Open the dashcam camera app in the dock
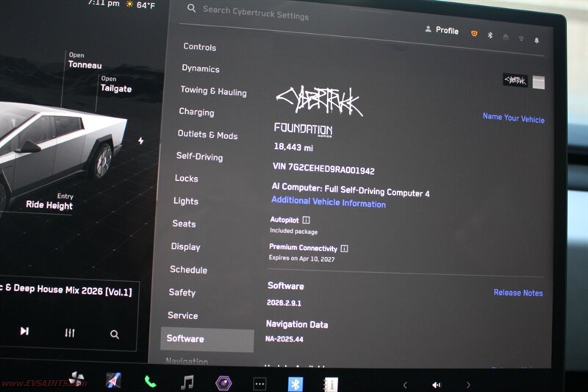Image resolution: width=588 pixels, height=392 pixels. point(223,382)
